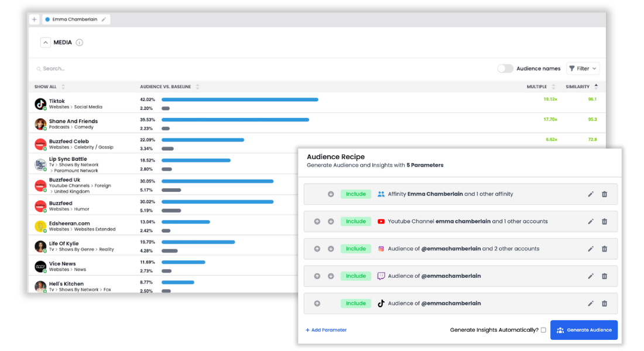The width and height of the screenshot is (644, 351).
Task: Move the TikTok audience parameter up
Action: pyautogui.click(x=317, y=304)
